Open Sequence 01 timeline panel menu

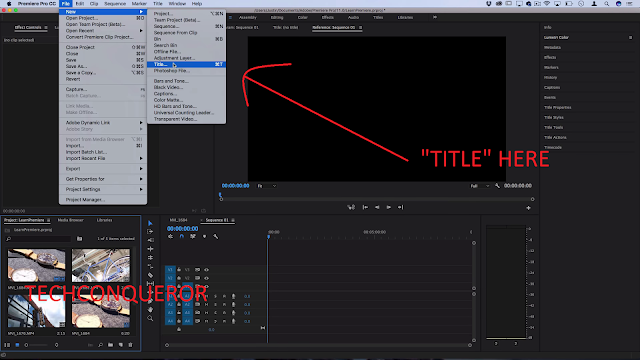233,220
